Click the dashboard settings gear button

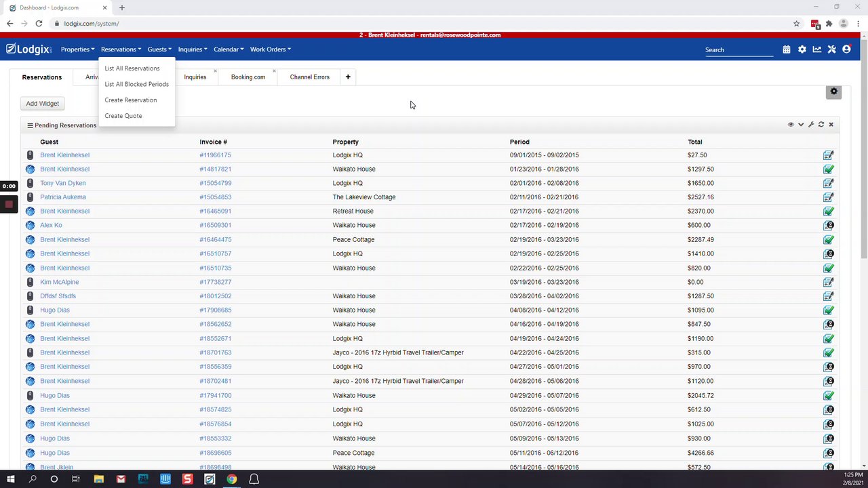pos(833,91)
